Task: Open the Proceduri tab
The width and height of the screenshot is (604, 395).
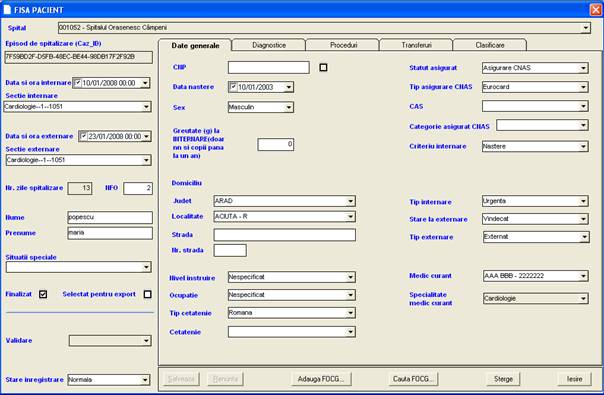Action: (x=343, y=45)
